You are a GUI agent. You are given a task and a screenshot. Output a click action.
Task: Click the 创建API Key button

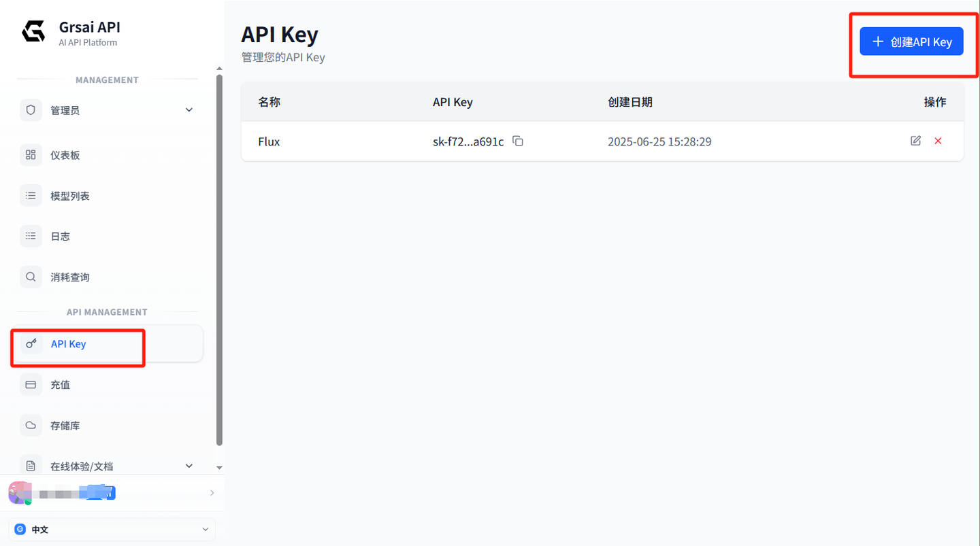pos(911,41)
